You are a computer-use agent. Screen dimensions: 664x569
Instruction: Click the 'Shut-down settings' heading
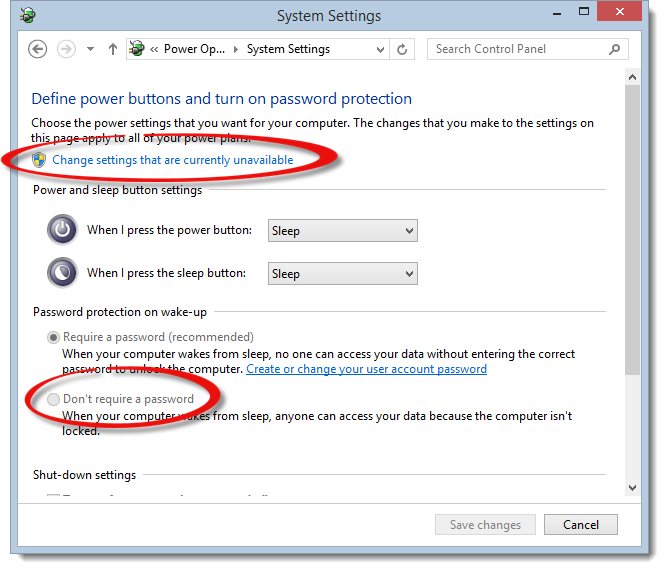[x=85, y=475]
